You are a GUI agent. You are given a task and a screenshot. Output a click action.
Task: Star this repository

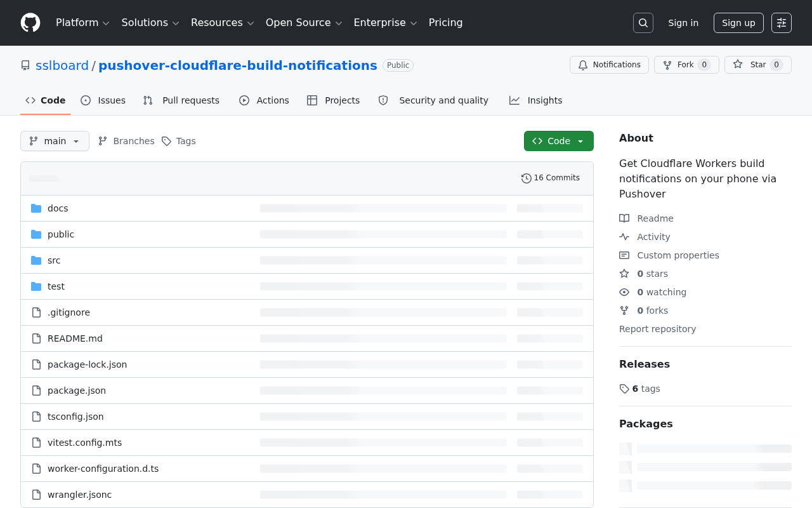click(x=758, y=65)
